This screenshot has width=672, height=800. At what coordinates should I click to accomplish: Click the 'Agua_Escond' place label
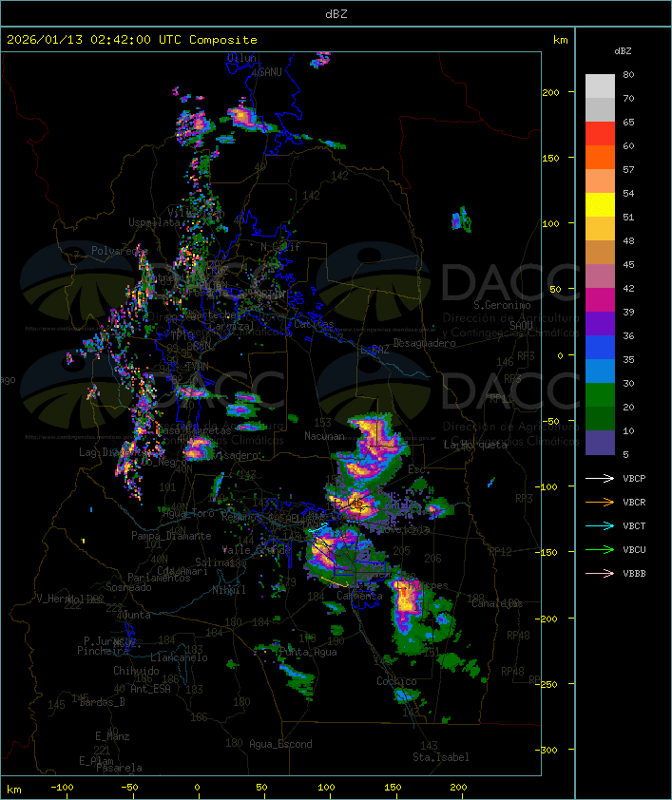280,744
